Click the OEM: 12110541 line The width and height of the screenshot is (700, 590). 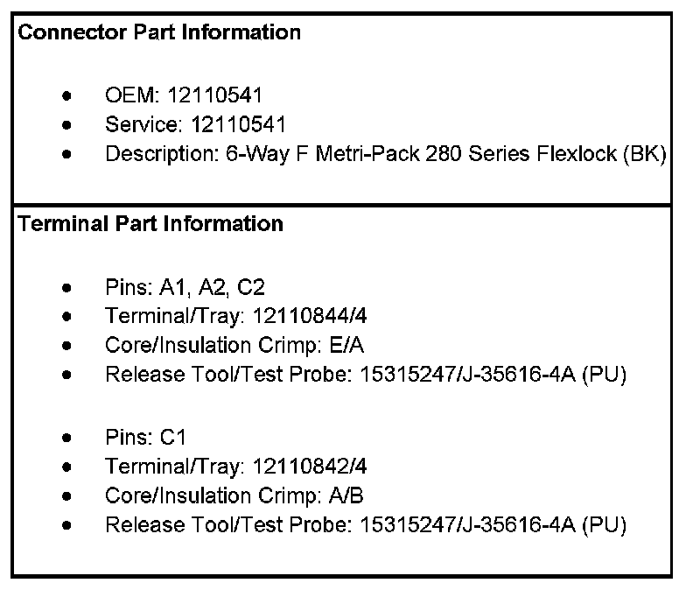coord(183,95)
